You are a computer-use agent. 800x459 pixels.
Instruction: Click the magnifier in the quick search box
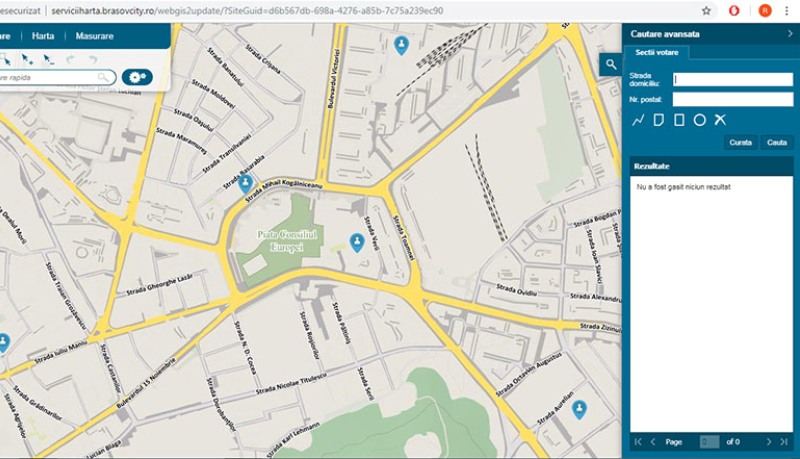click(x=103, y=77)
